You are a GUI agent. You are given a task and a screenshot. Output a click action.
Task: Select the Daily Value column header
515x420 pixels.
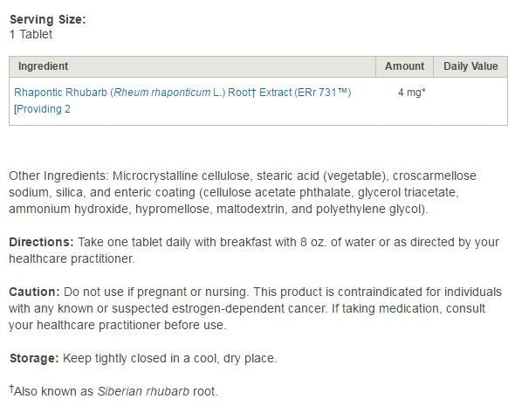coord(470,66)
